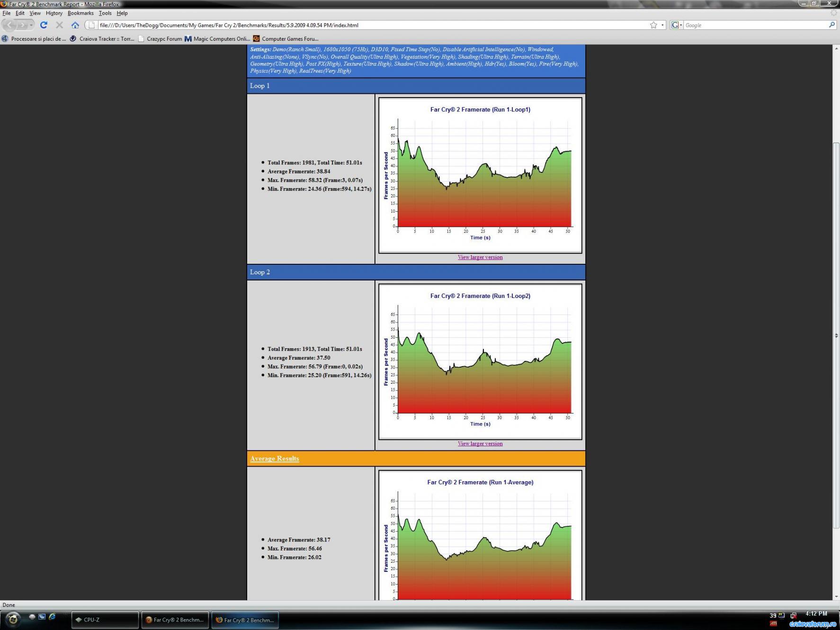Click the scrollbar down arrow
840x630 pixels.
click(x=836, y=597)
